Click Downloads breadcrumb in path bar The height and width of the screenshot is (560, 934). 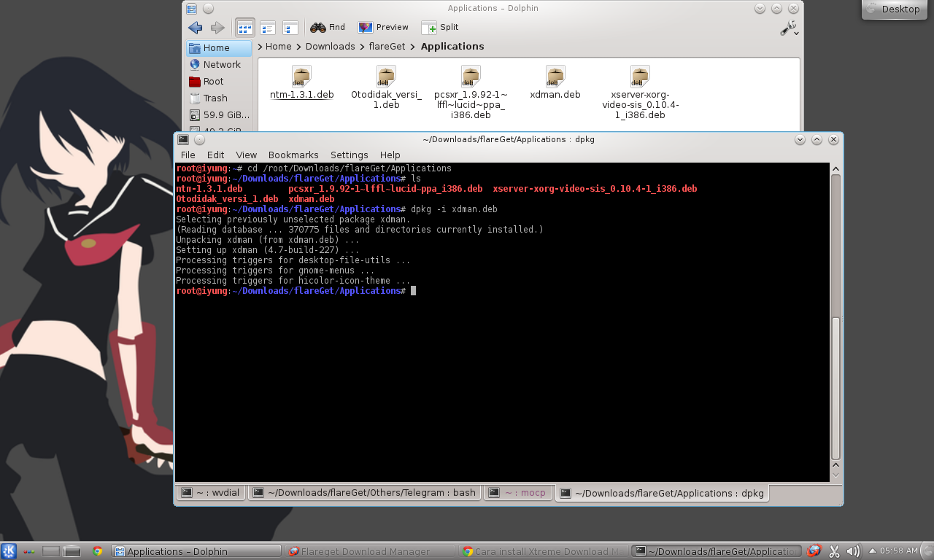pyautogui.click(x=330, y=47)
